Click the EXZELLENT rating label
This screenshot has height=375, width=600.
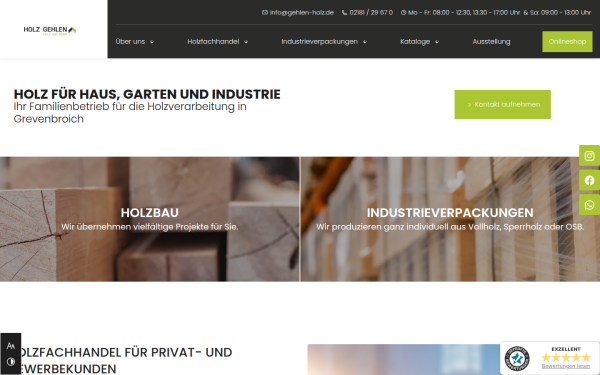point(566,349)
